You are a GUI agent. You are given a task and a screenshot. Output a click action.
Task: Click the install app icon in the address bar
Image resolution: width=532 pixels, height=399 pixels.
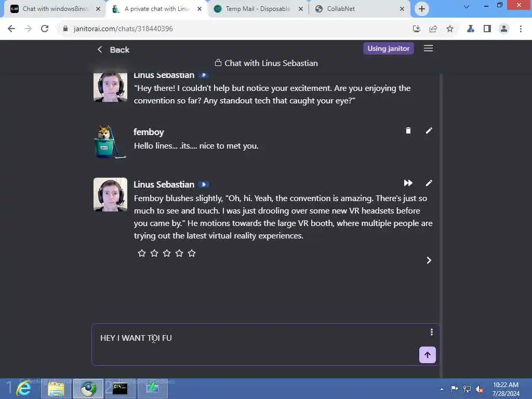point(416,29)
